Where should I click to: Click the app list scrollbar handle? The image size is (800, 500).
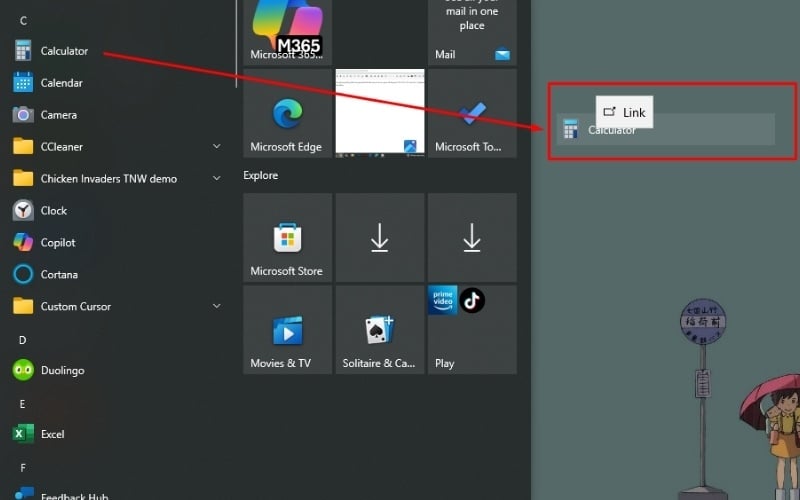point(236,44)
